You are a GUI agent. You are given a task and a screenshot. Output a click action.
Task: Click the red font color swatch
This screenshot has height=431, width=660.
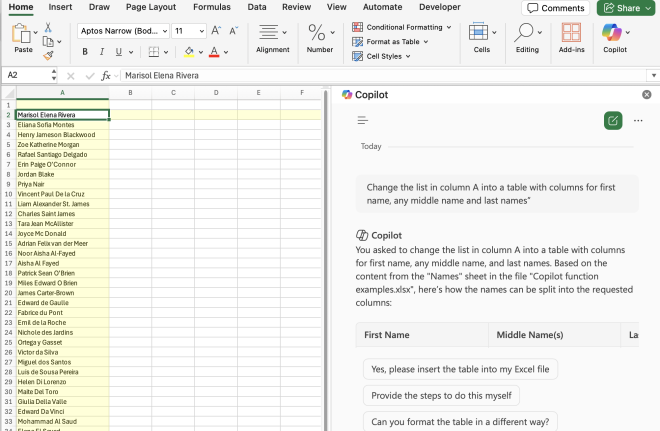click(x=214, y=52)
